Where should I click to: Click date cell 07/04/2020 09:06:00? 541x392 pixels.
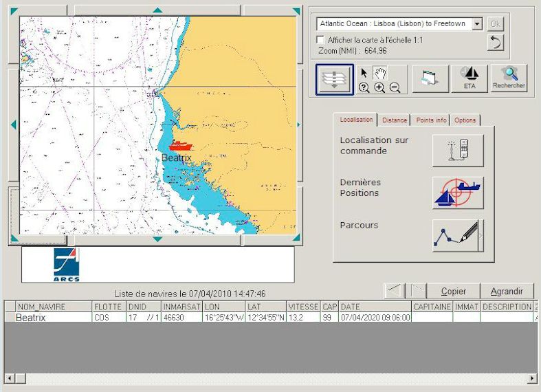click(375, 317)
